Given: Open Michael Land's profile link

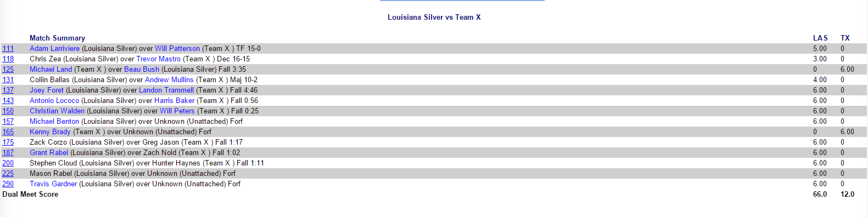Looking at the screenshot, I should click(x=51, y=70).
